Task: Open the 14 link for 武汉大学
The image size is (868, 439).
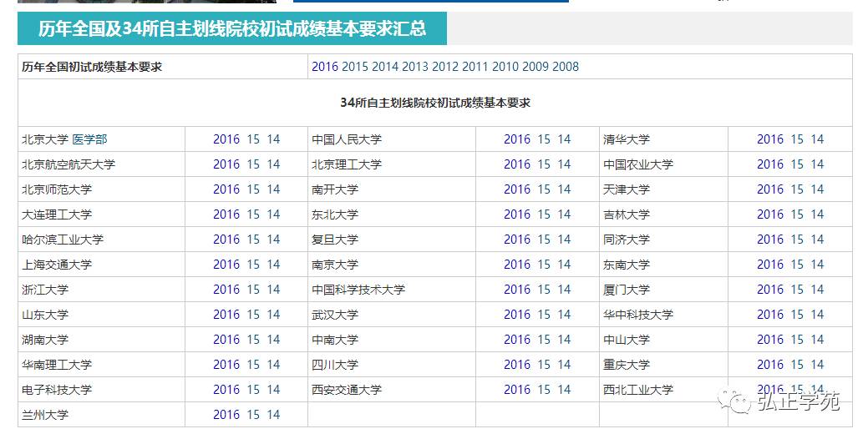Action: point(564,315)
